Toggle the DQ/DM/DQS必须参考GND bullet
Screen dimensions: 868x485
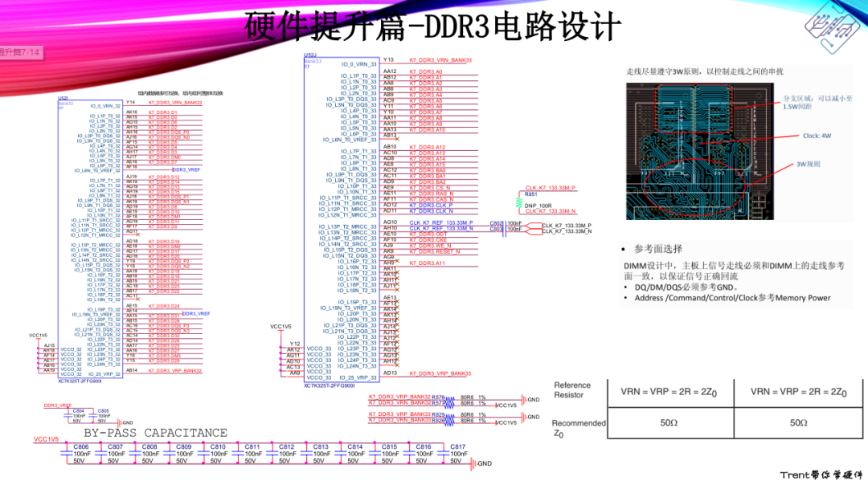point(683,287)
